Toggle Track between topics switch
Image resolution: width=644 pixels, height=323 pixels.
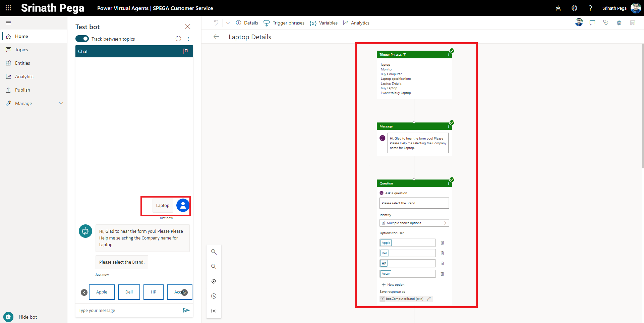coord(82,39)
